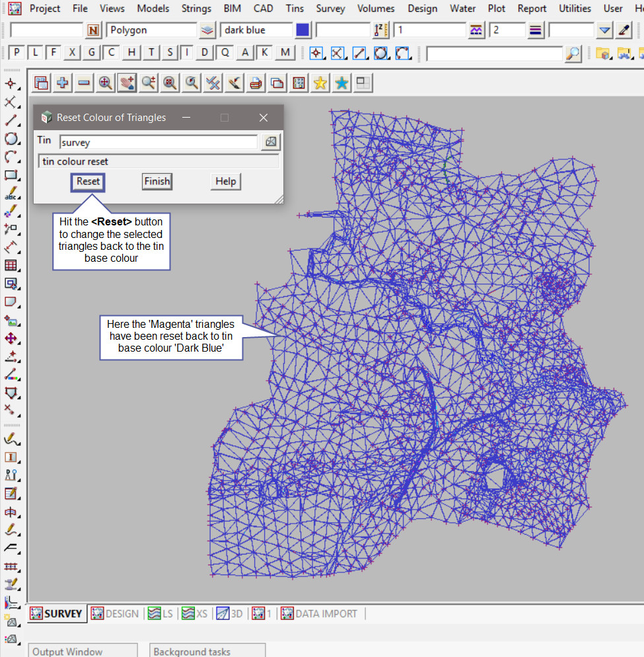Click the magnifier search icon beside search field
The width and height of the screenshot is (644, 657).
tap(573, 54)
